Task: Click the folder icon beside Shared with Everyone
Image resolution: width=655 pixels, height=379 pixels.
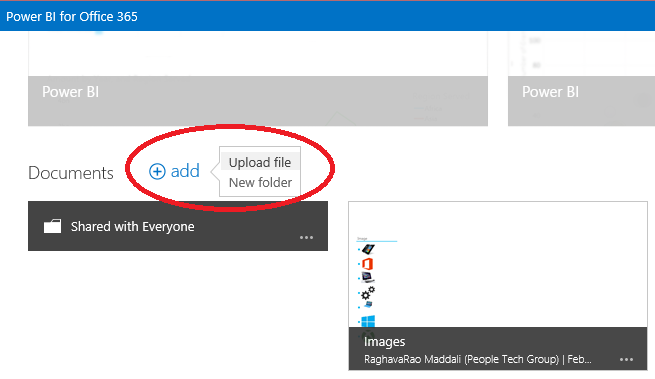Action: [53, 226]
